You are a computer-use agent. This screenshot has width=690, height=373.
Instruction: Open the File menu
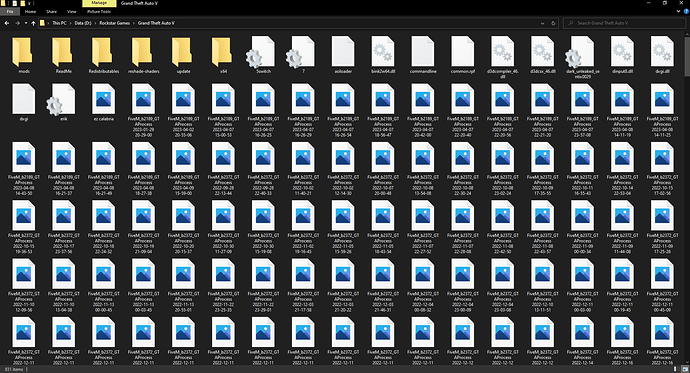[10, 12]
